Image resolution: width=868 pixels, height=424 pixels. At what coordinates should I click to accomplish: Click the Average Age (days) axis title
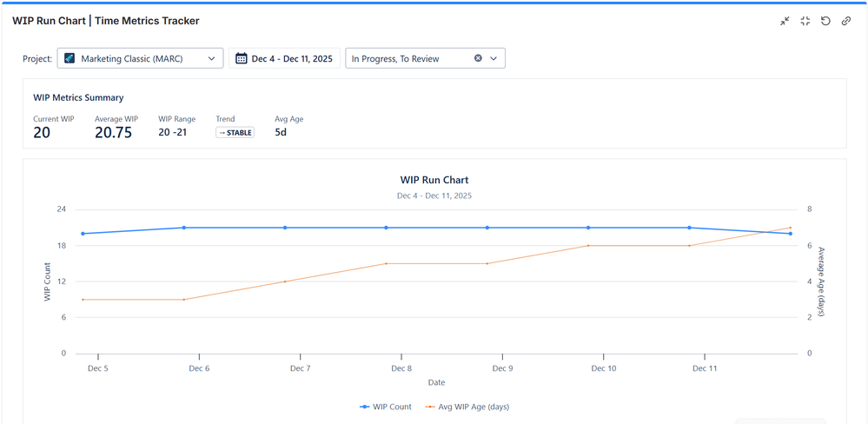click(x=821, y=282)
